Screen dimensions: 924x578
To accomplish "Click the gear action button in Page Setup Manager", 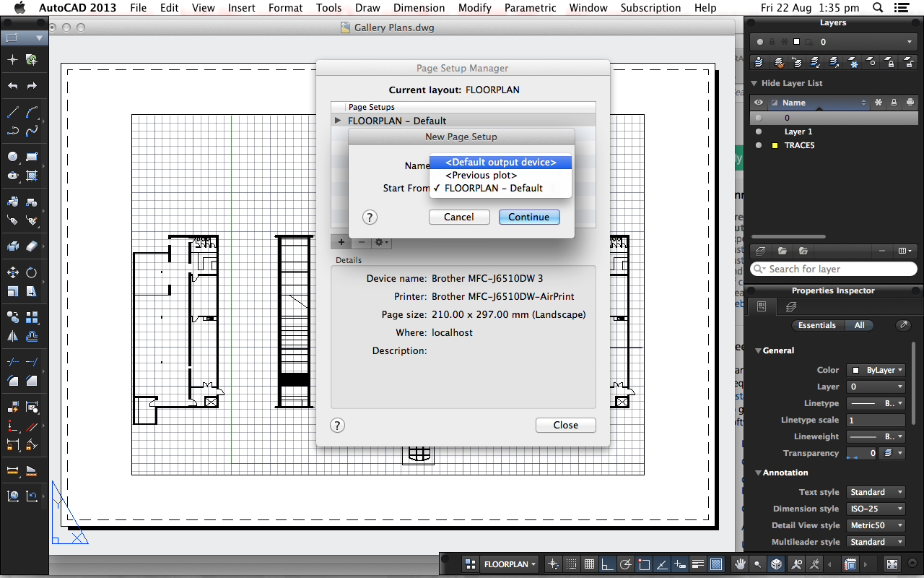I will coord(382,242).
